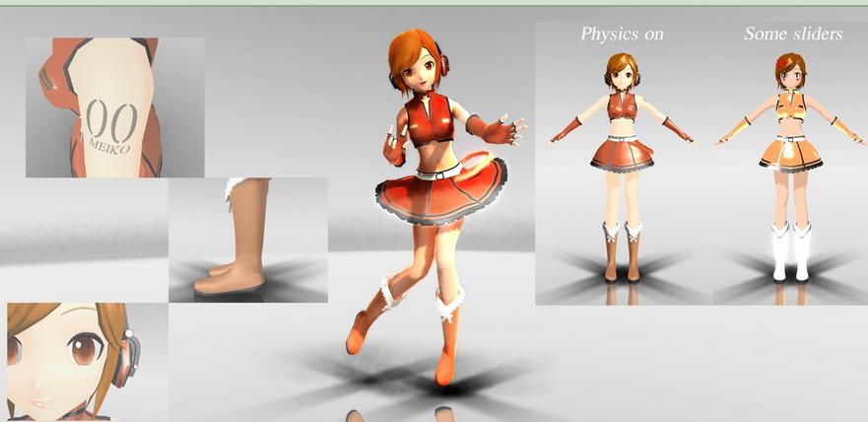
Task: Click the 'Some sliders' caption
Action: click(793, 34)
